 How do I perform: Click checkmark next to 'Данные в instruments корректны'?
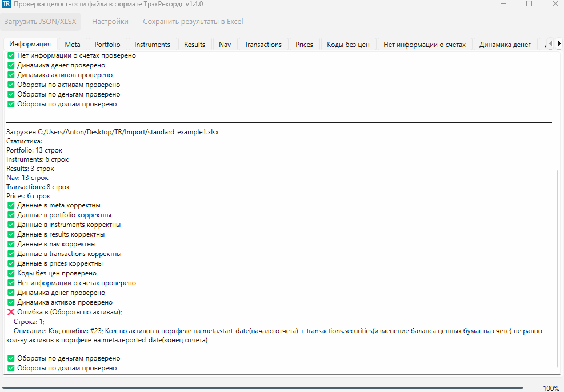11,225
